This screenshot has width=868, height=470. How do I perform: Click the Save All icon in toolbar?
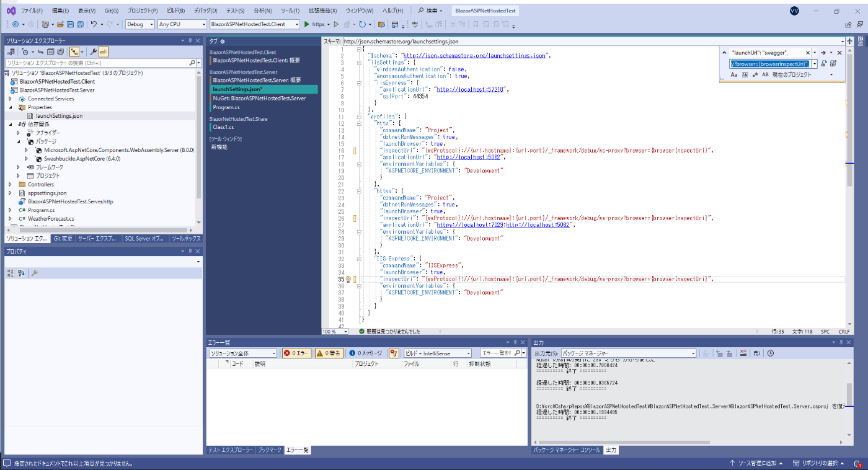(81, 24)
